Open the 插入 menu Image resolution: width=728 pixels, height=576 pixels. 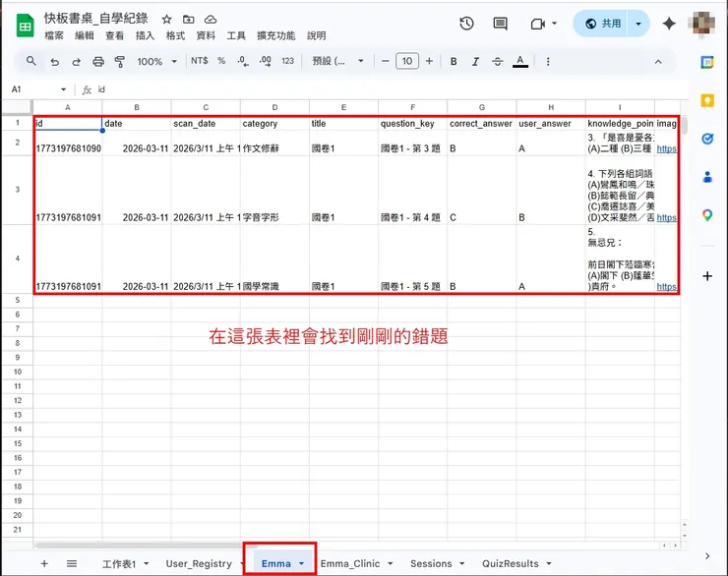point(145,35)
